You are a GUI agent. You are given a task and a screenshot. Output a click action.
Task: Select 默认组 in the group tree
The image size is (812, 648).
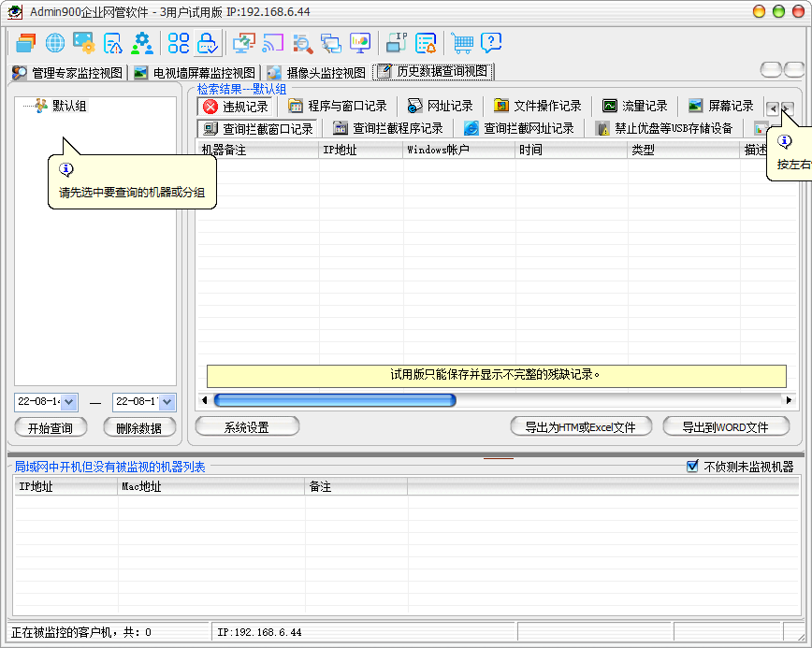pyautogui.click(x=68, y=106)
